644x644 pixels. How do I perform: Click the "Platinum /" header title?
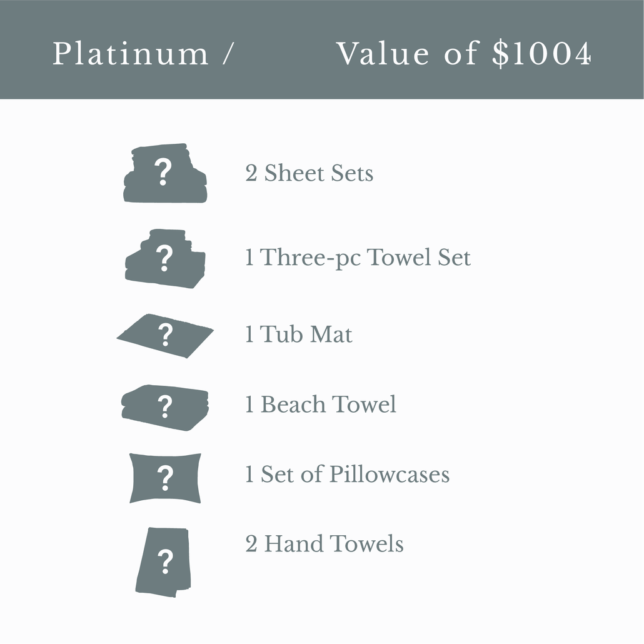click(143, 54)
